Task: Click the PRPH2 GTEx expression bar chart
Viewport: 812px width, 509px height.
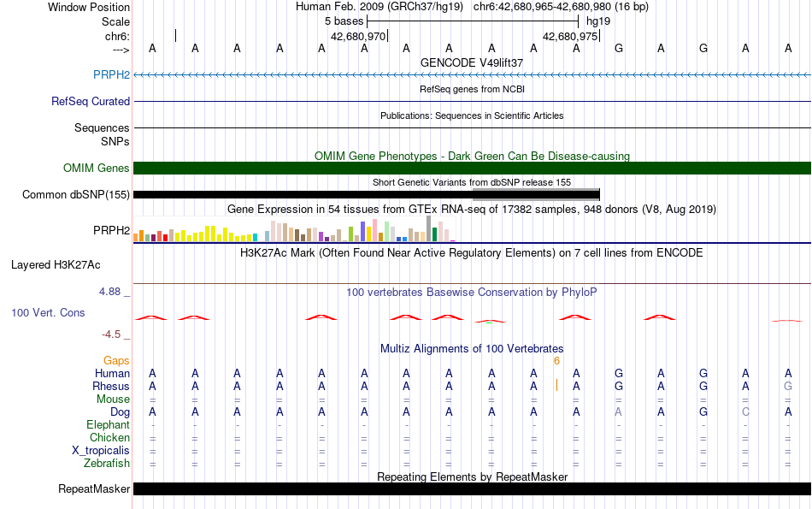Action: click(294, 229)
